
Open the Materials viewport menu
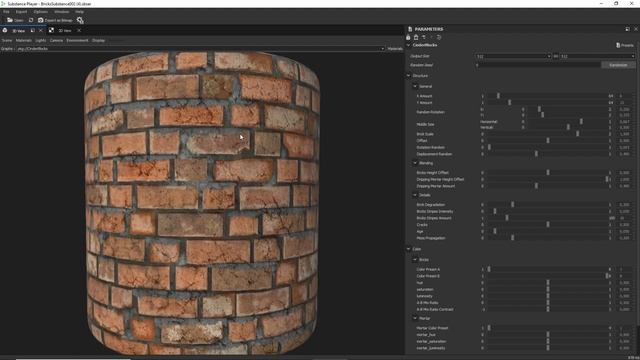click(x=24, y=40)
